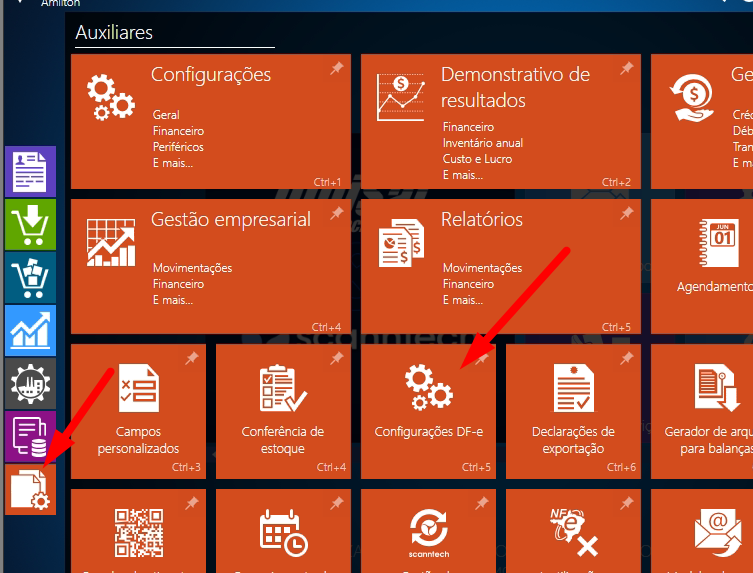Screen dimensions: 753x573
Task: Expand 'E mais...' under Configurações
Action: click(x=173, y=163)
